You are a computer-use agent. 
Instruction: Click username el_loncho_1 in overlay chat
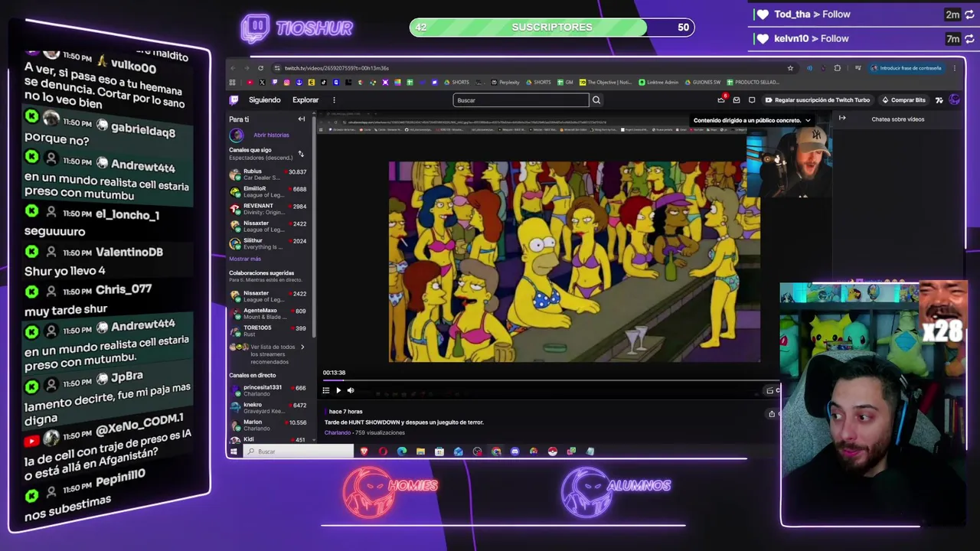(127, 214)
